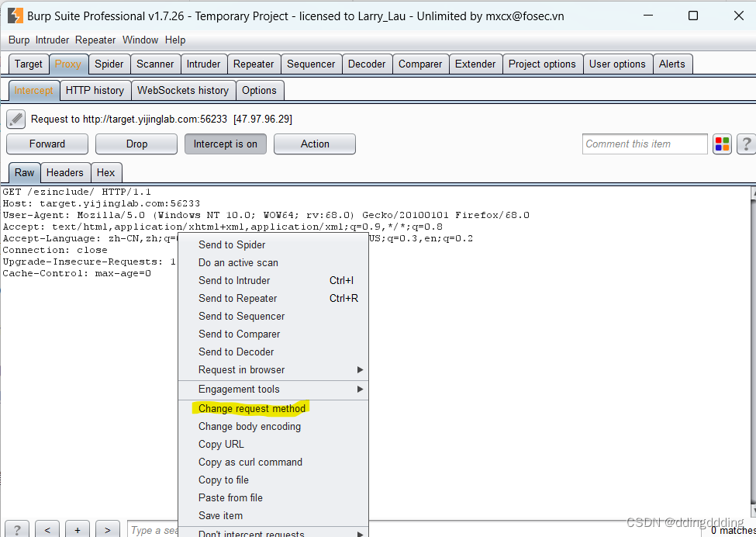Viewport: 756px width, 537px height.
Task: Switch to the Sequencer tab
Action: [x=311, y=64]
